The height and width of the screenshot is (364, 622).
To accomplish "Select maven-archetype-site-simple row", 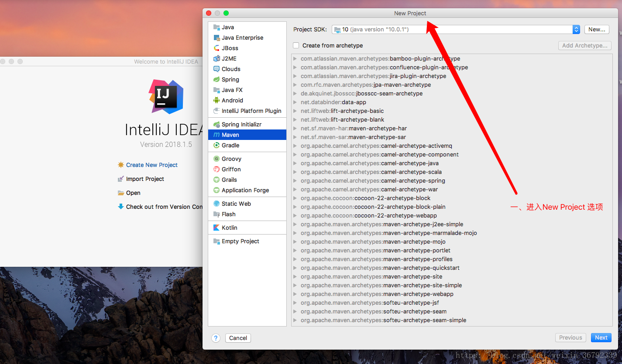I will [x=452, y=285].
